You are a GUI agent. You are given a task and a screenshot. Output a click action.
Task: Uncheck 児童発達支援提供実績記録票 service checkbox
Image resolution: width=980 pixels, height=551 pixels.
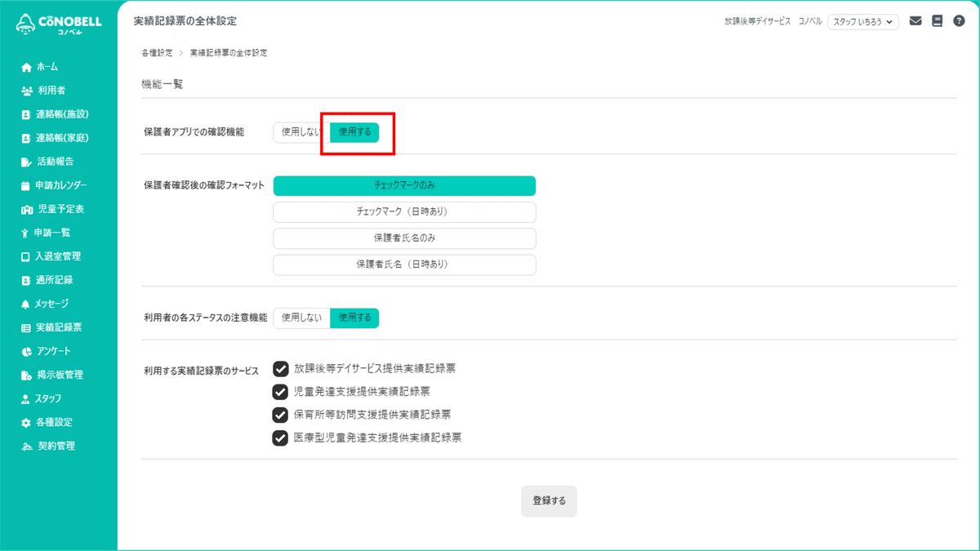tap(280, 391)
